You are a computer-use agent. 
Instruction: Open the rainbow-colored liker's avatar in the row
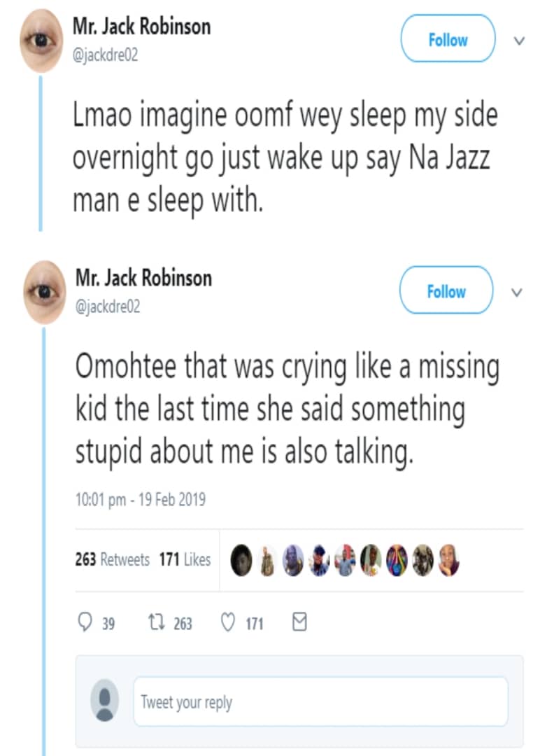click(x=396, y=560)
